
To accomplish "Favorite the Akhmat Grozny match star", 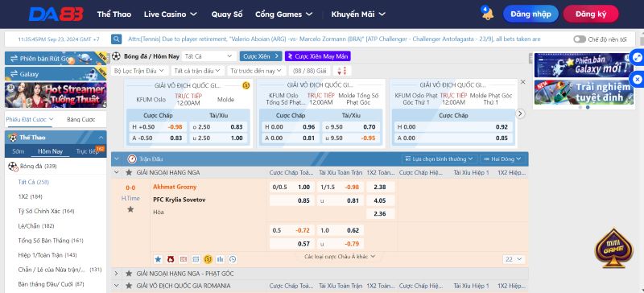I will point(130,209).
